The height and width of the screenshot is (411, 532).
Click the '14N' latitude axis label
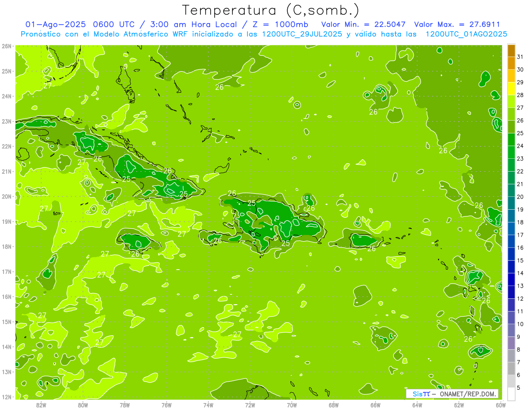coord(7,347)
